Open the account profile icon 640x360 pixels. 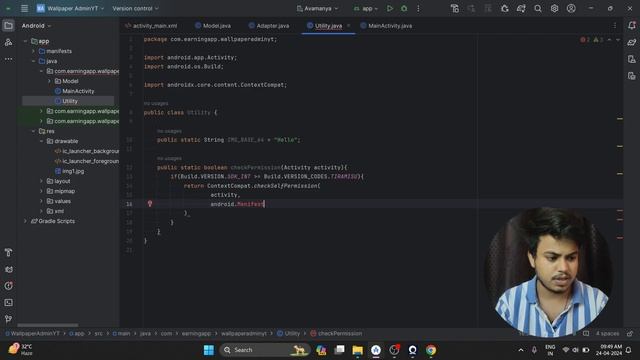click(571, 9)
